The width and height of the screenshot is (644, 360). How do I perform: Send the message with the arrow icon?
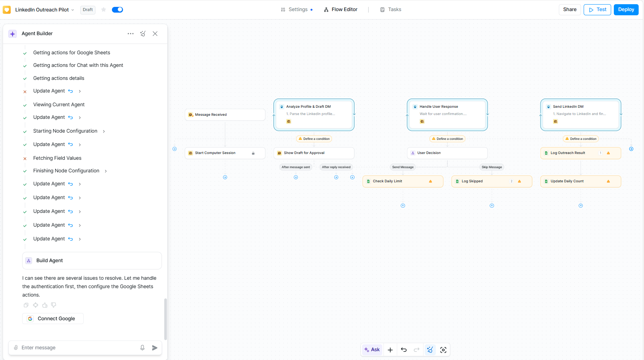click(x=155, y=348)
